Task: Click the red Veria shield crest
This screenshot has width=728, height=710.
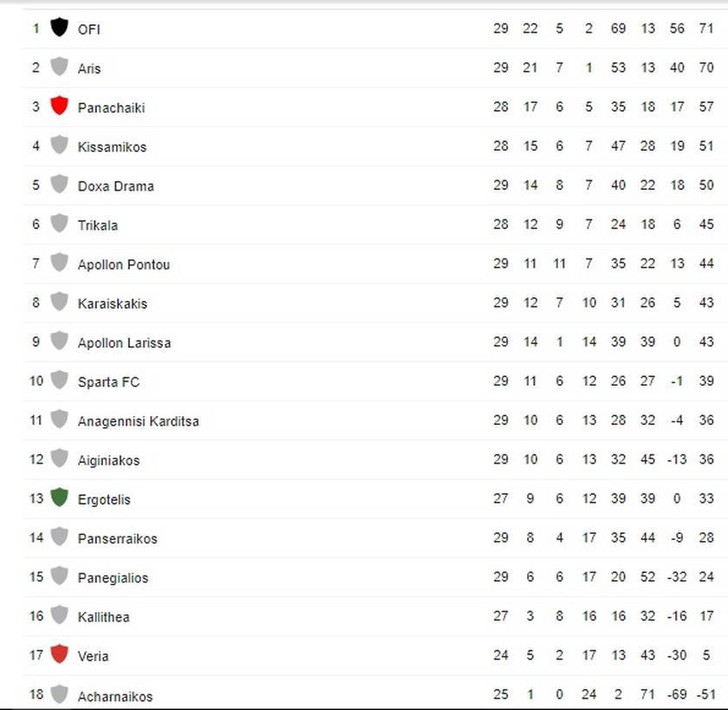Action: [59, 655]
